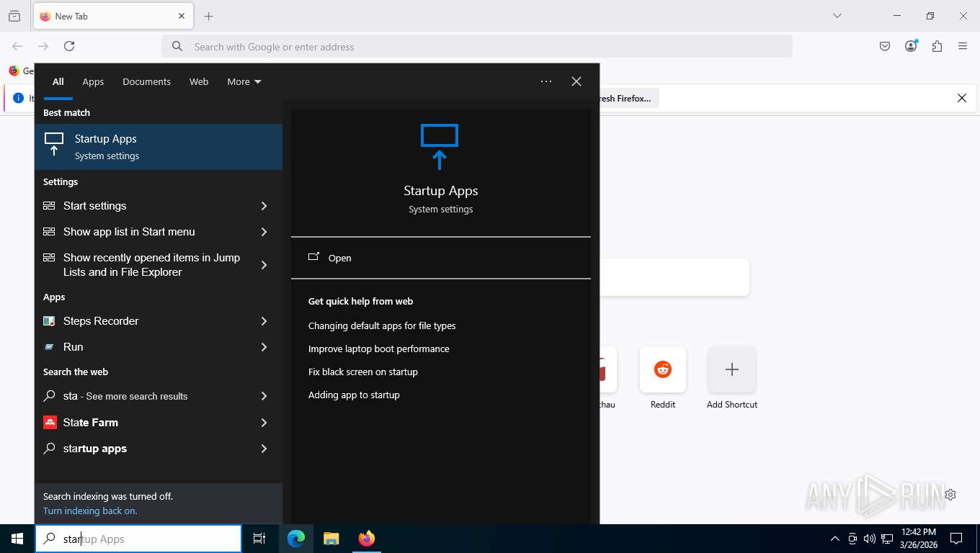Image resolution: width=980 pixels, height=553 pixels.
Task: Switch to the All search tab
Action: point(58,81)
